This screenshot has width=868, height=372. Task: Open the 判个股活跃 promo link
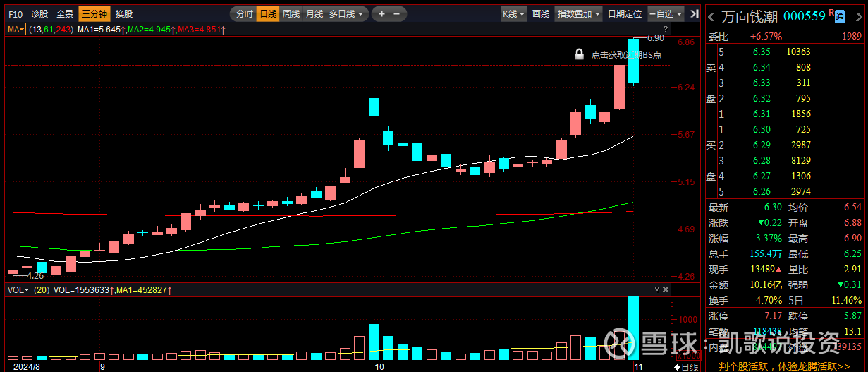tap(784, 366)
